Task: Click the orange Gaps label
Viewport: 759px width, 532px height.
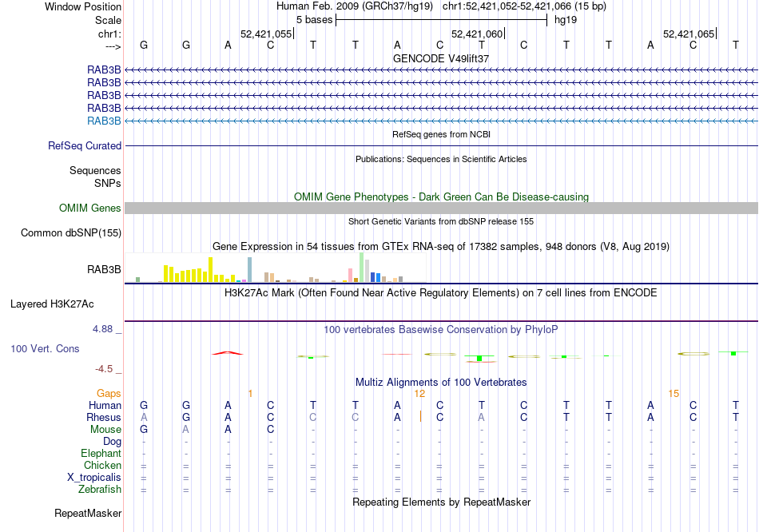Action: (x=109, y=394)
